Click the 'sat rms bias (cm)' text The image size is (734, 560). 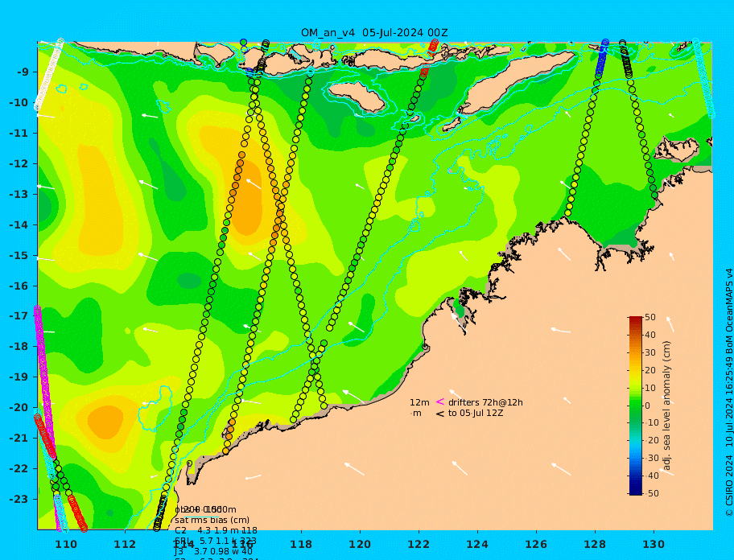click(x=212, y=521)
